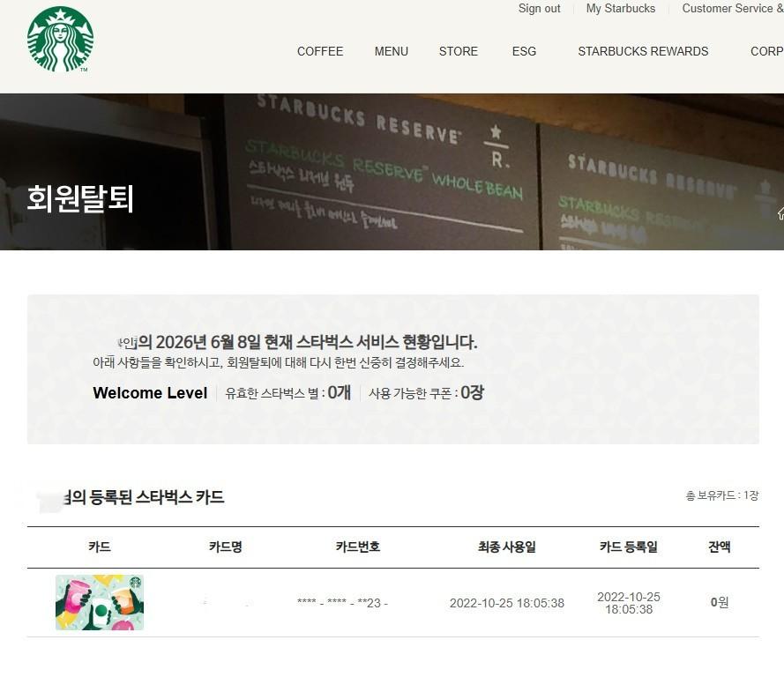Click the Welcome Level text
Screen dimensions: 784x677
coord(150,393)
